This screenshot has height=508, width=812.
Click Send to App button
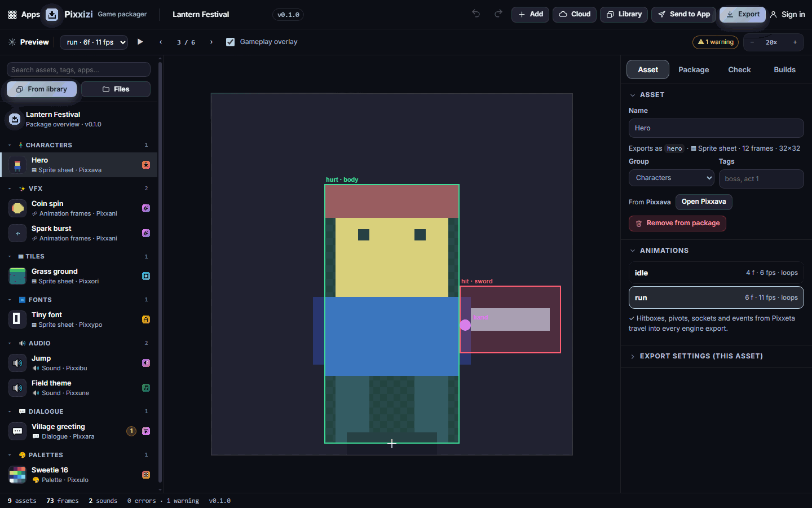pos(684,14)
